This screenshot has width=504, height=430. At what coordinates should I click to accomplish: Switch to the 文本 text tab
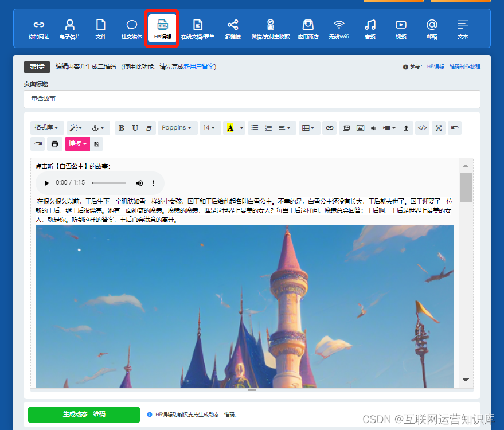tap(463, 29)
